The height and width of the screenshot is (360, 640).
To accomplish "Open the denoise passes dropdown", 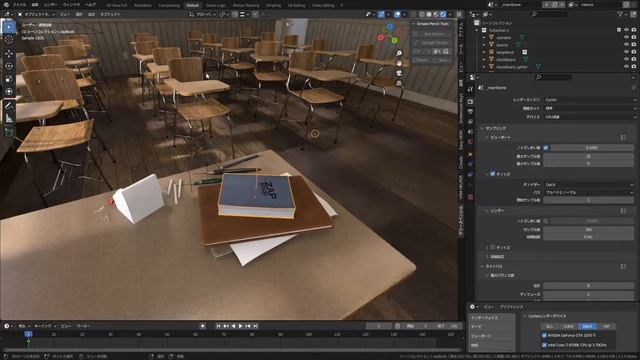I will [588, 192].
